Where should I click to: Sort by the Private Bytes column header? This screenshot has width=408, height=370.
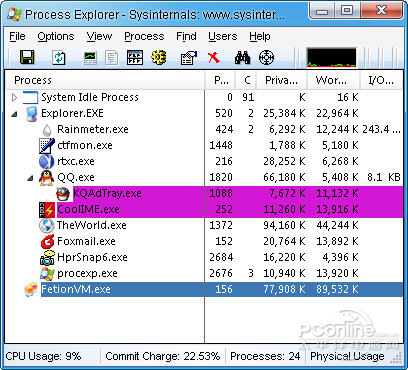click(282, 80)
